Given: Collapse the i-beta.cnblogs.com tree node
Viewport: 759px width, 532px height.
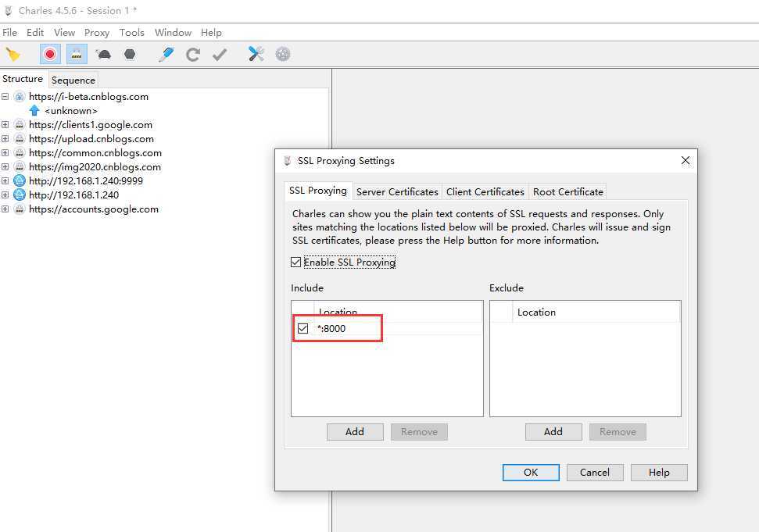Looking at the screenshot, I should [x=5, y=97].
